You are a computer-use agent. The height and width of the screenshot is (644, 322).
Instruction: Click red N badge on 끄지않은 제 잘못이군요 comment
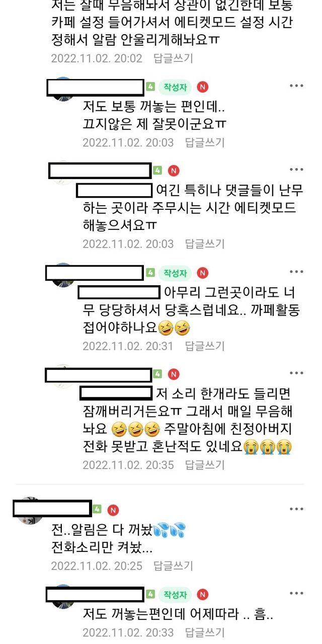pos(202,87)
